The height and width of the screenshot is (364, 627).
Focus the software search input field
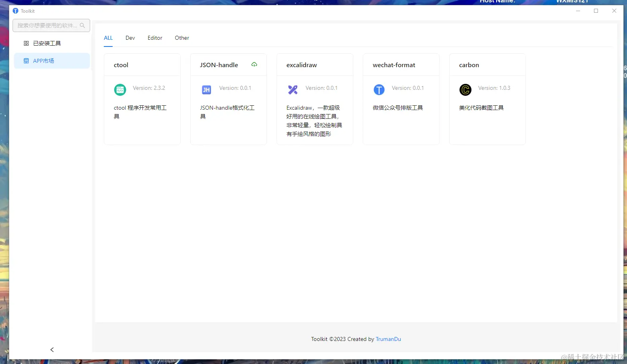[x=51, y=25]
